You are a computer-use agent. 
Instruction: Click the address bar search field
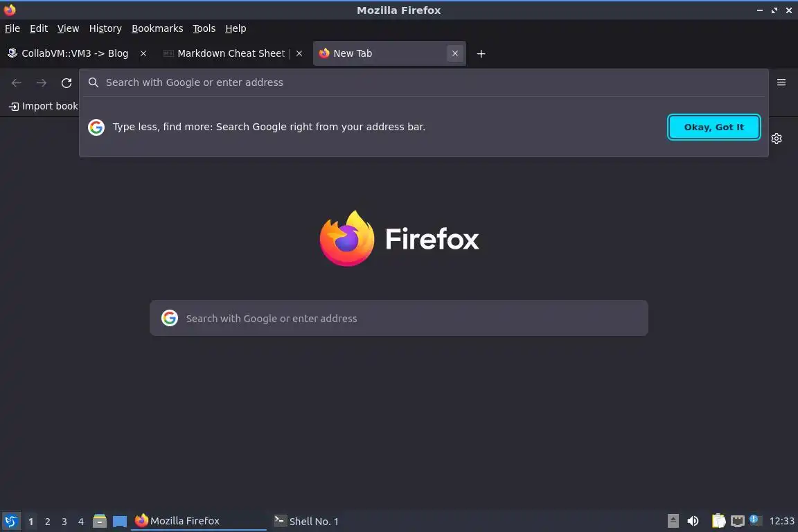coord(423,82)
